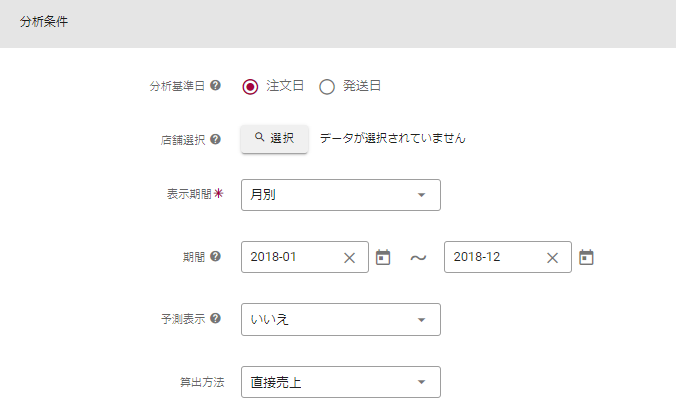Viewport: 676px width, 415px height.
Task: Click help icon beside 期間 label
Action: (x=216, y=257)
